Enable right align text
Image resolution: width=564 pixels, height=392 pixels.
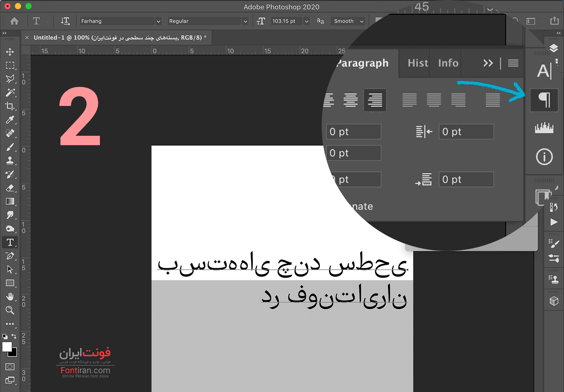375,100
